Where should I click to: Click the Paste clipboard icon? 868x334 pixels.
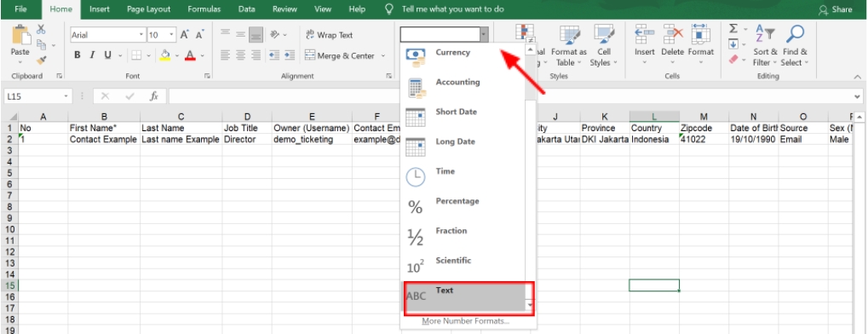[x=20, y=40]
